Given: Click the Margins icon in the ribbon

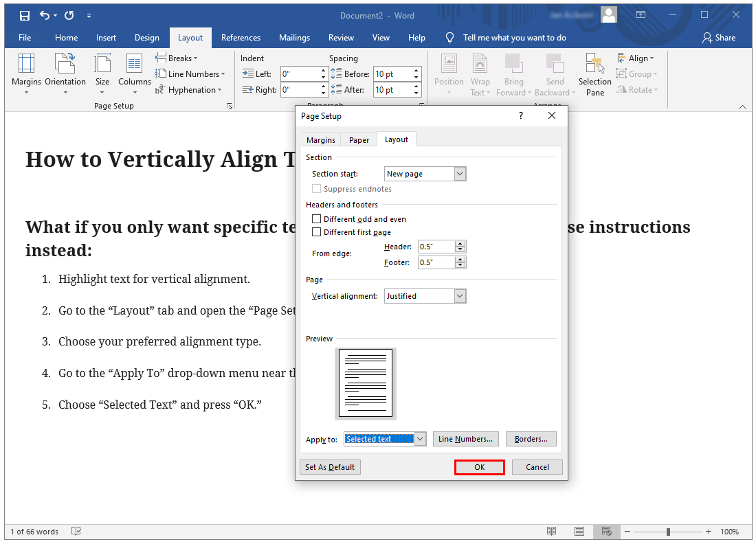Looking at the screenshot, I should (26, 65).
